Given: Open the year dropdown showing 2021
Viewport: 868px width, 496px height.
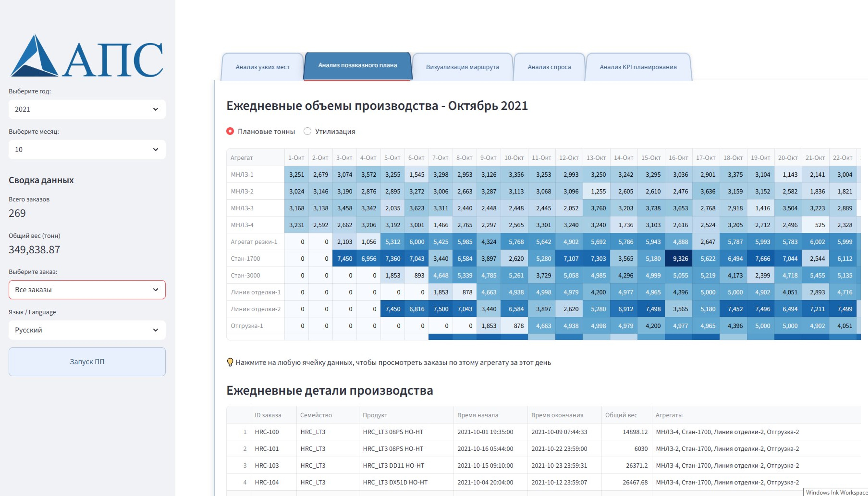Looking at the screenshot, I should coord(87,109).
